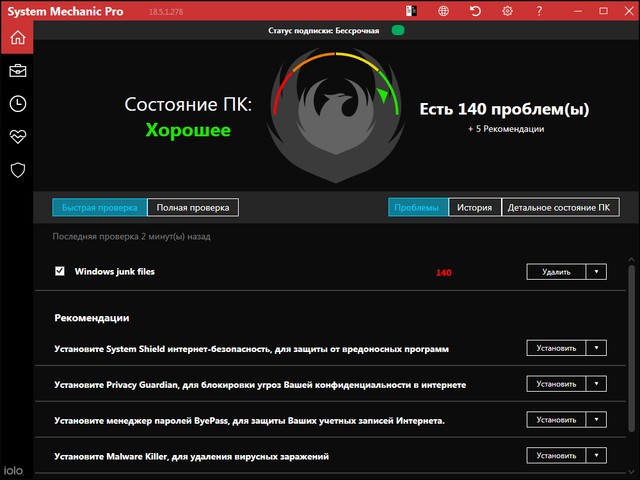Switch to the История tab
Screen dimensions: 640x480
[x=474, y=208]
